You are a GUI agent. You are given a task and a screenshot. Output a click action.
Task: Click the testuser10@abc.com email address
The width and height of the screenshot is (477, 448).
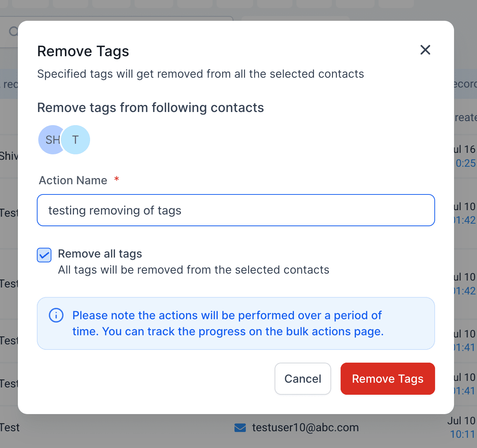(305, 428)
